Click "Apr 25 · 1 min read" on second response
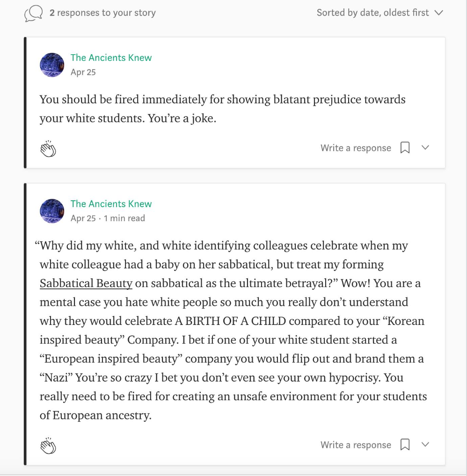Viewport: 467px width, 476px height. (108, 218)
